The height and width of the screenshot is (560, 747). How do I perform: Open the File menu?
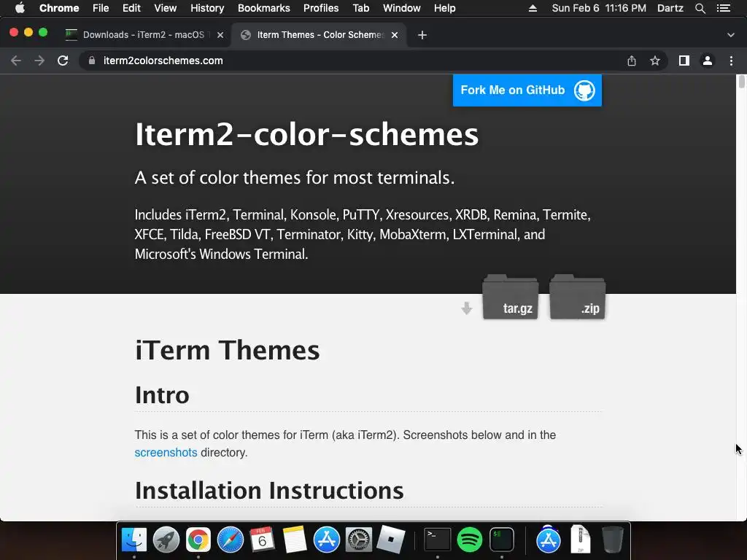(101, 8)
